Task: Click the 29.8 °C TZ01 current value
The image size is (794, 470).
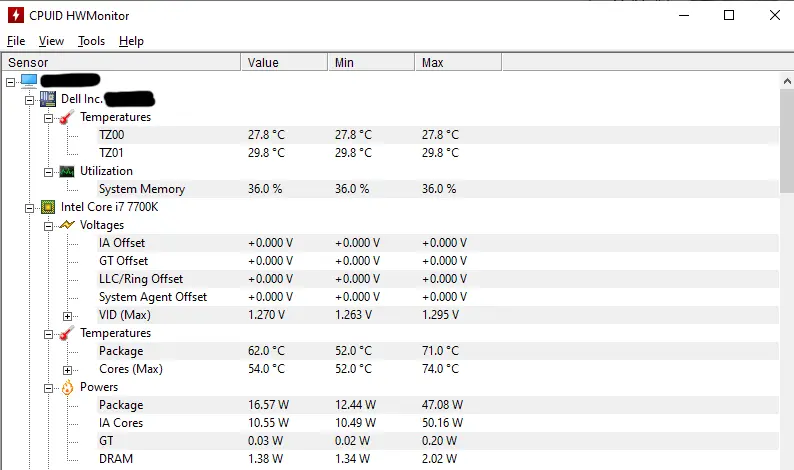Action: (266, 153)
